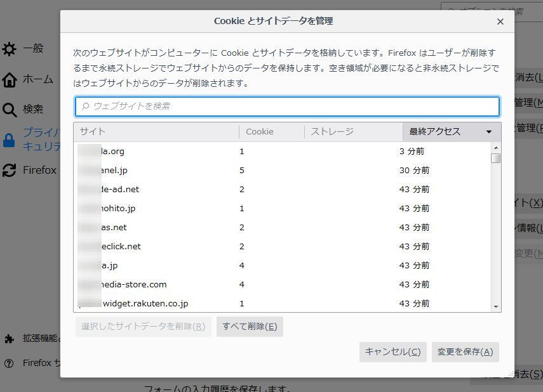
Task: Sort by the サイト column header
Action: click(x=156, y=132)
